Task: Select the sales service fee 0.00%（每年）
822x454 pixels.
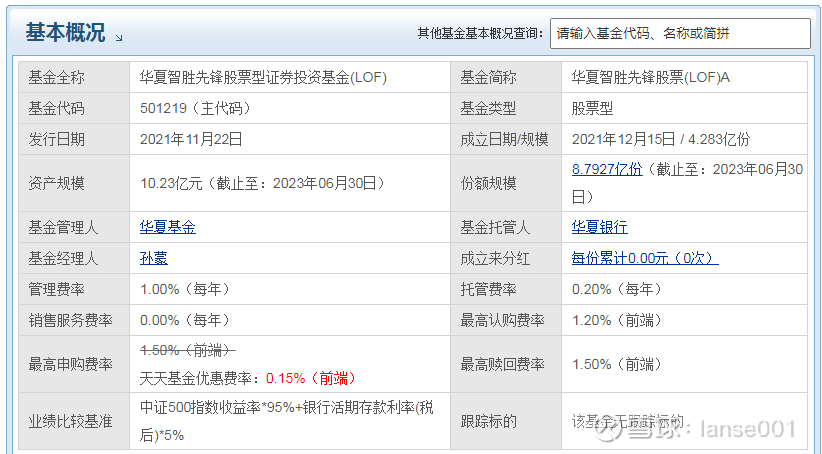Action: pos(185,320)
